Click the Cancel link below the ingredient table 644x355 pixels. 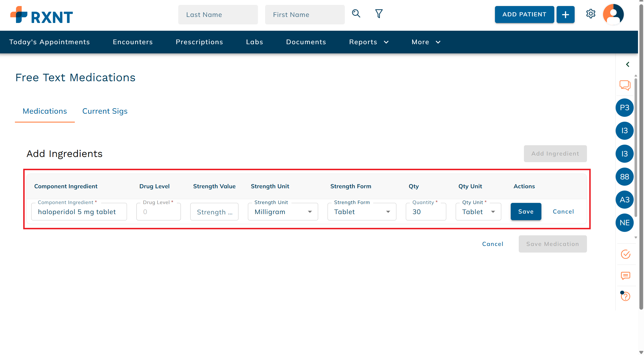[492, 244]
